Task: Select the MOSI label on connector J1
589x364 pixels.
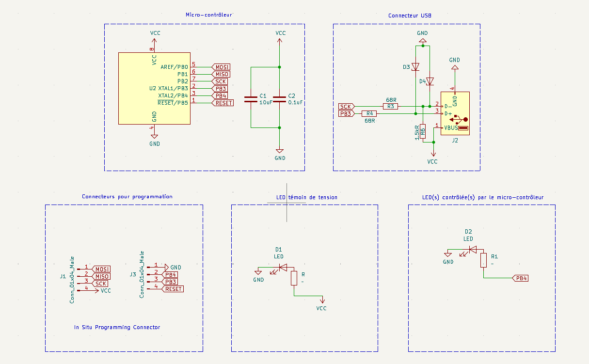Action: (101, 269)
